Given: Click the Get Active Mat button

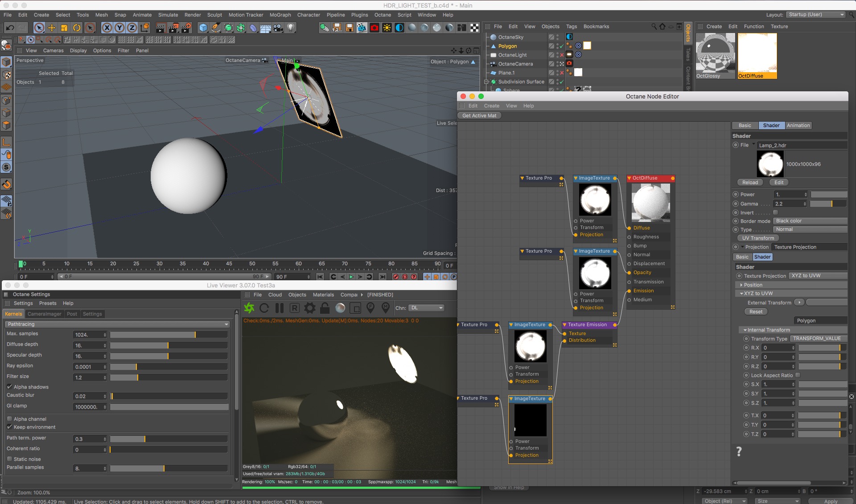Looking at the screenshot, I should (x=479, y=115).
